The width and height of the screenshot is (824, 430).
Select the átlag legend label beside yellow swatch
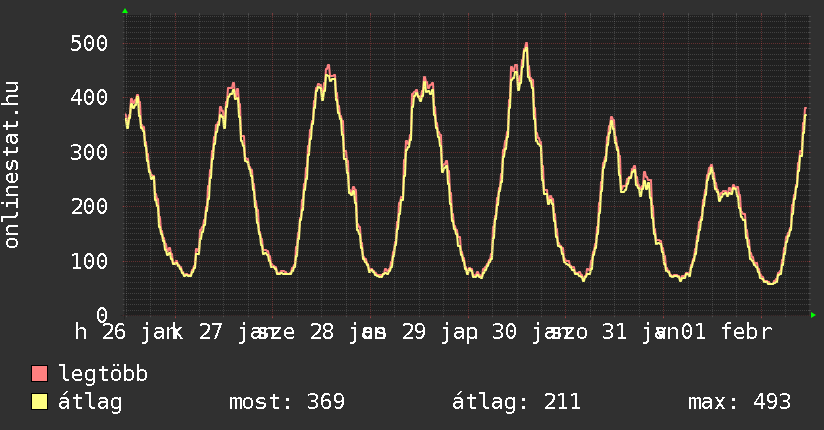click(x=90, y=402)
